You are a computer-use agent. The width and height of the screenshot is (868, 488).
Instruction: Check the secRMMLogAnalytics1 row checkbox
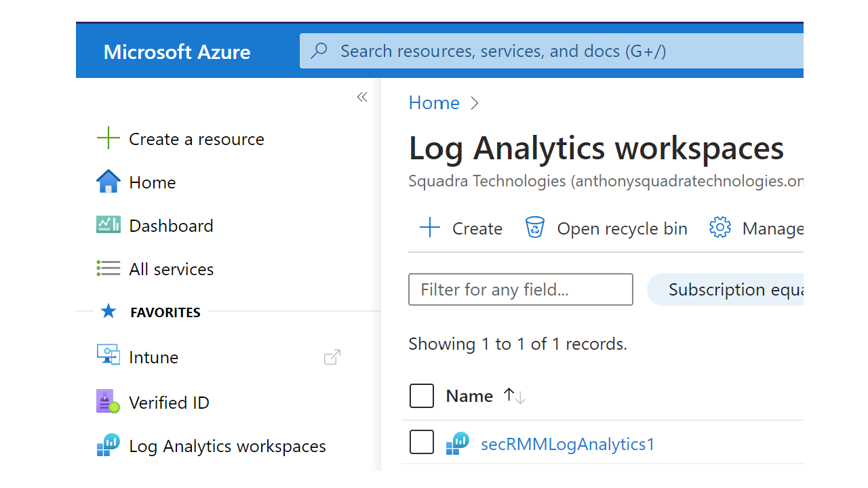(422, 443)
